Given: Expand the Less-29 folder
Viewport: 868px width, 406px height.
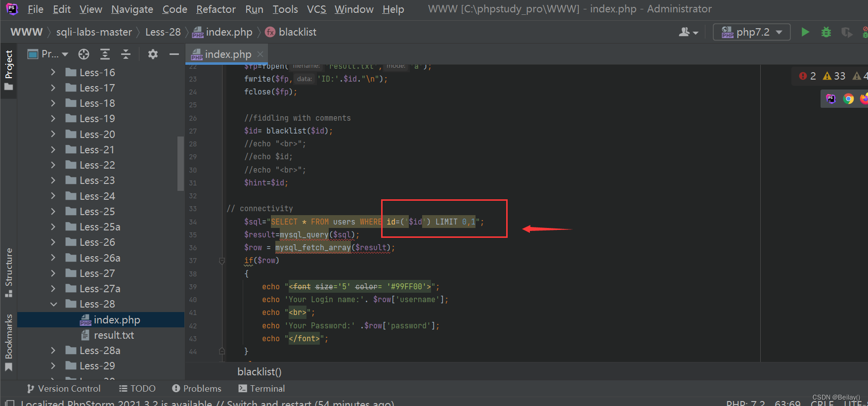Looking at the screenshot, I should pyautogui.click(x=53, y=366).
